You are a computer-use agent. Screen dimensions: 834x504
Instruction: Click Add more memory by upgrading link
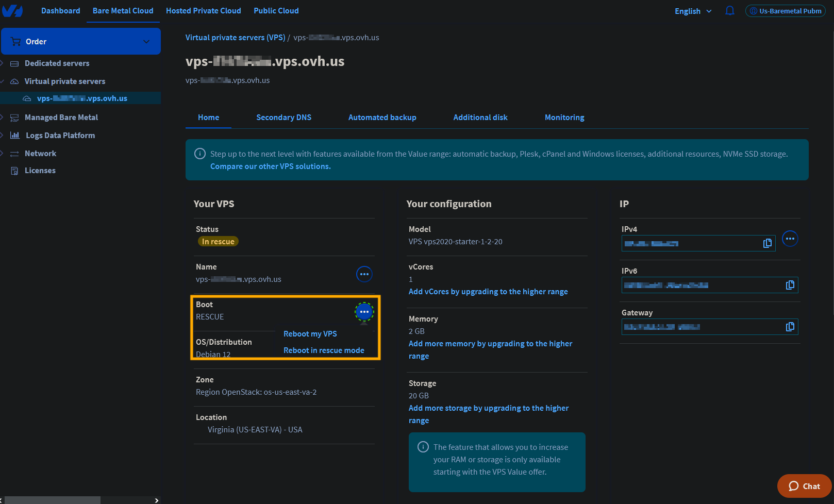[490, 350]
